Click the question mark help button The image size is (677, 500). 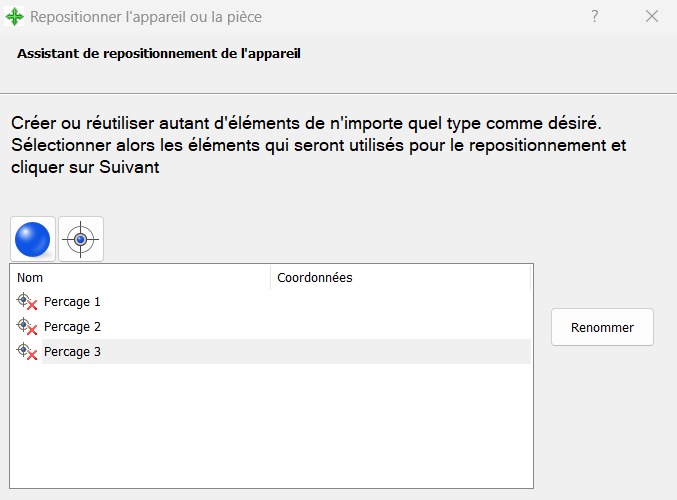coord(595,17)
